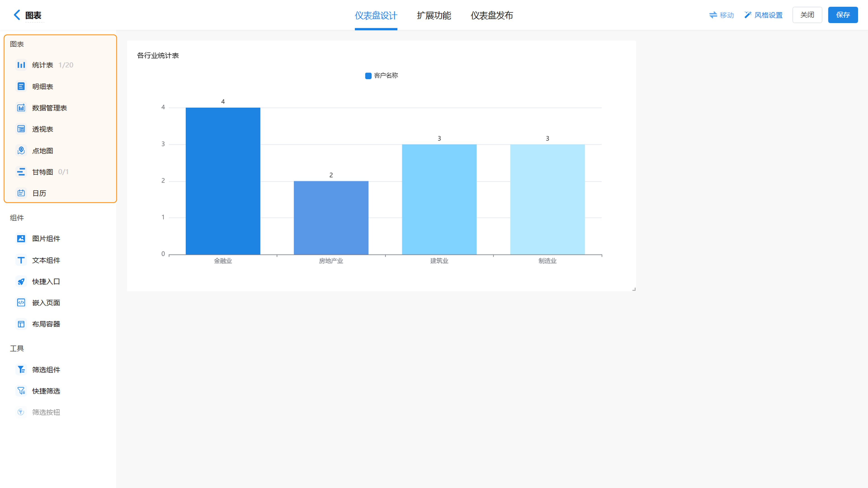This screenshot has width=868, height=488.
Task: Click the 金融业 x-axis label
Action: [223, 261]
